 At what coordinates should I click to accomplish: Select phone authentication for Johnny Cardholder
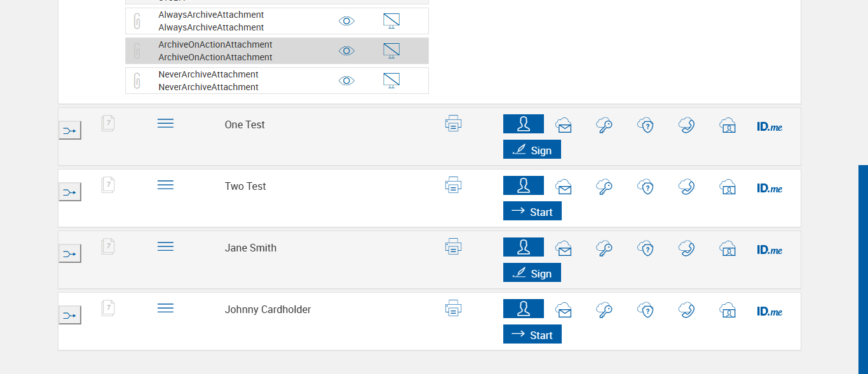coord(686,310)
